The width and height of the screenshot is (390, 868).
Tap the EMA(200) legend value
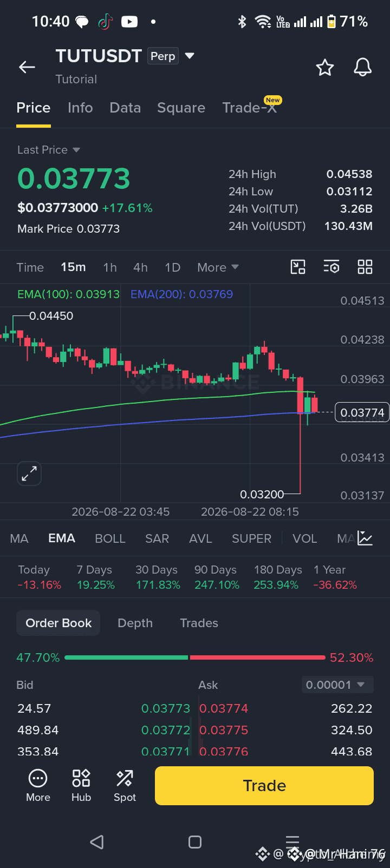pos(181,294)
